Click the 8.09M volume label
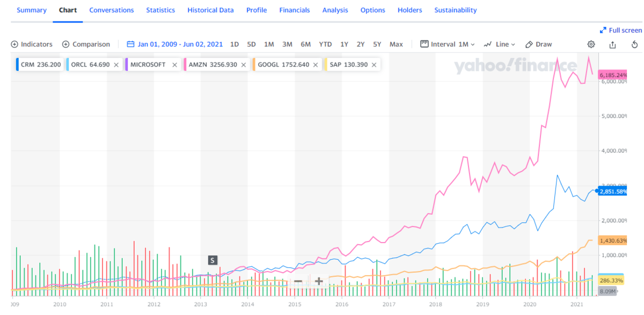The image size is (644, 315). pyautogui.click(x=608, y=291)
